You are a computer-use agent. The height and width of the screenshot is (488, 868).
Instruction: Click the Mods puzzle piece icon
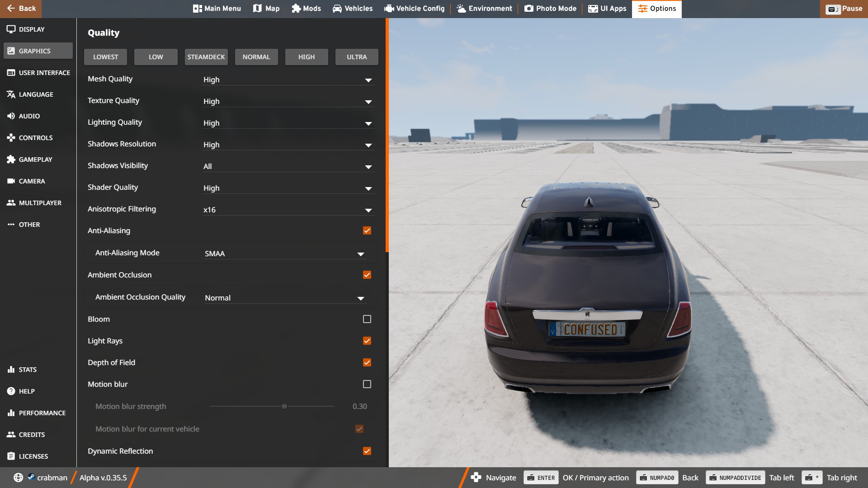[x=296, y=9]
